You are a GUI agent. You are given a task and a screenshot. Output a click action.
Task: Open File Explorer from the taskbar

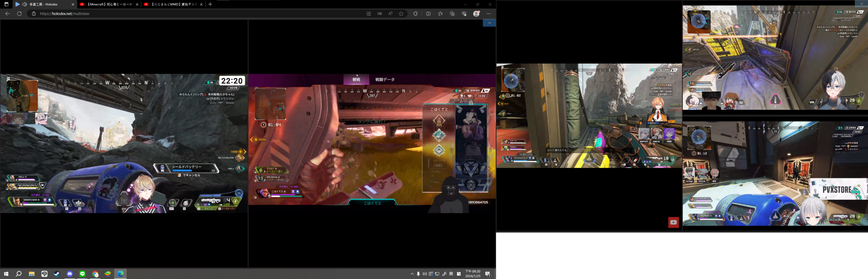point(31,274)
